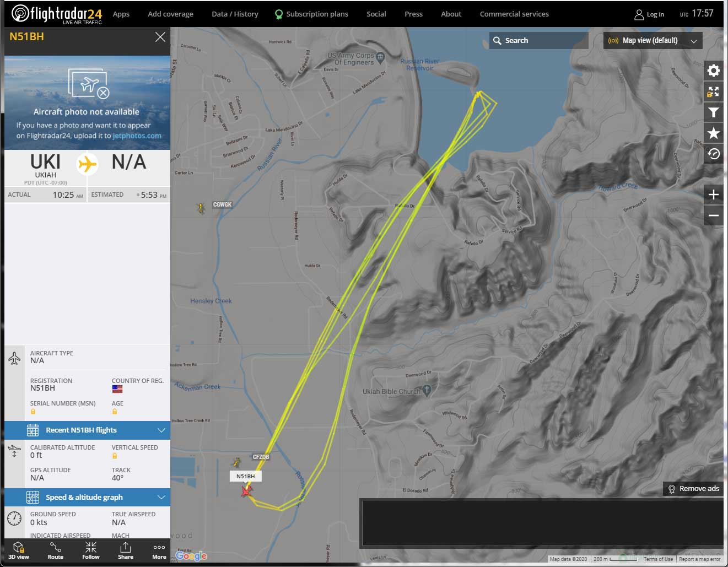Open 3D view of the flight

pyautogui.click(x=19, y=550)
